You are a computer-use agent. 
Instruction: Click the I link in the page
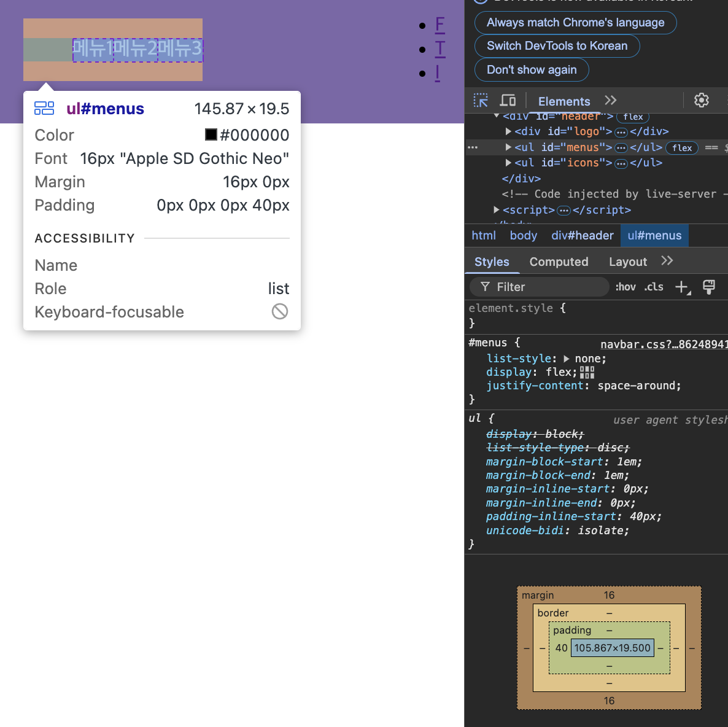pyautogui.click(x=437, y=73)
